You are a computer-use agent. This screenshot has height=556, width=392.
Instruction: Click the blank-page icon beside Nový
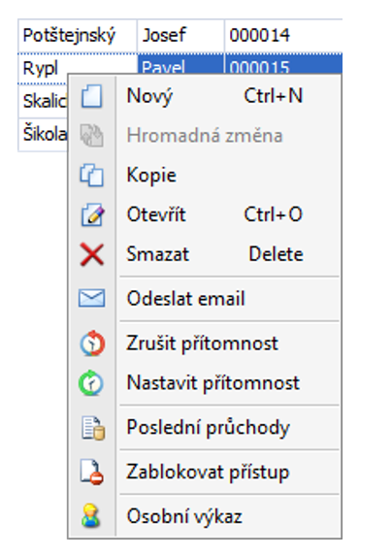[x=92, y=96]
